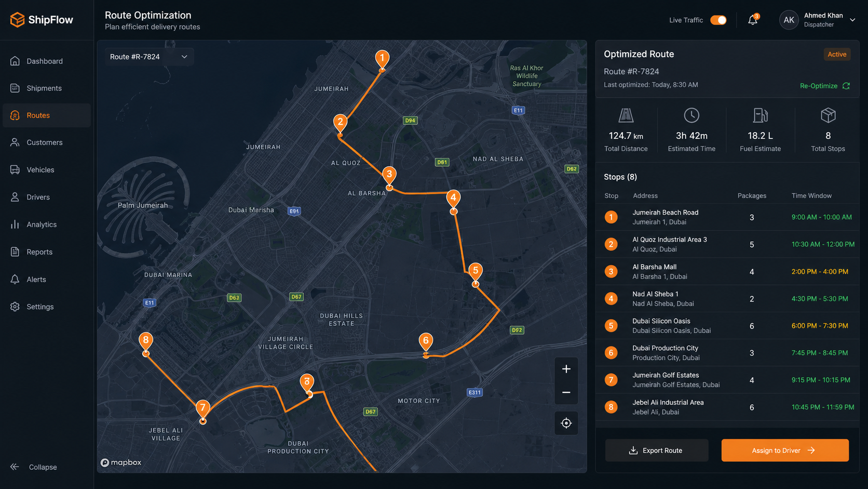Assign the route to a driver

point(785,451)
